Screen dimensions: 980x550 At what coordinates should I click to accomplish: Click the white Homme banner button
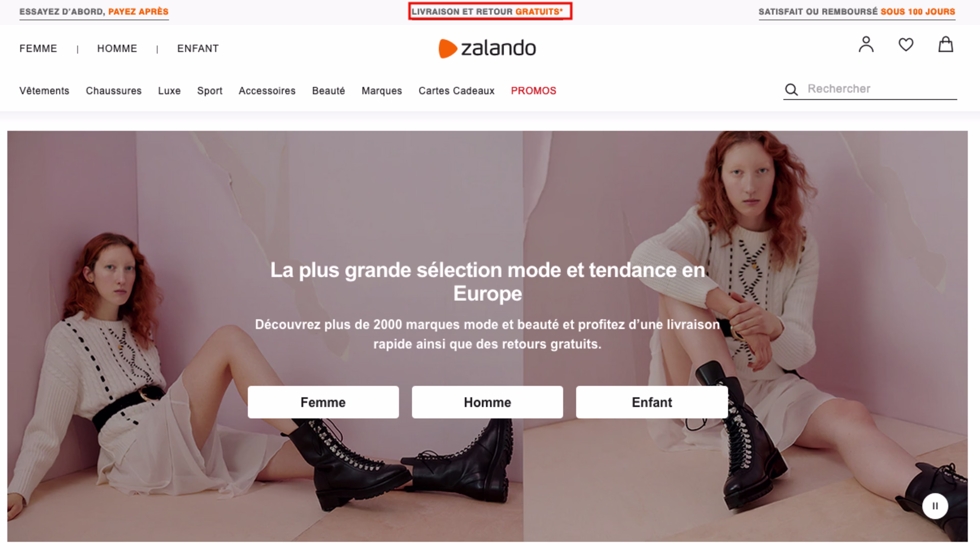(x=487, y=402)
